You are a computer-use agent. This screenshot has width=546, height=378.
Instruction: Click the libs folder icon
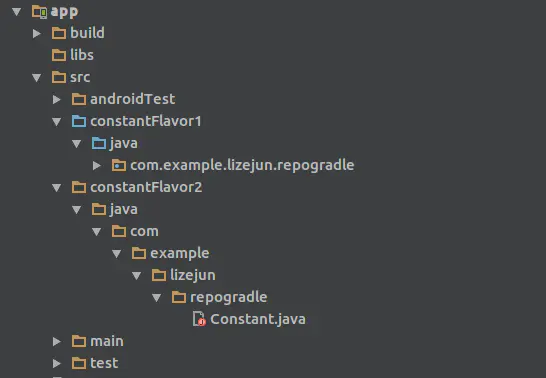(59, 55)
